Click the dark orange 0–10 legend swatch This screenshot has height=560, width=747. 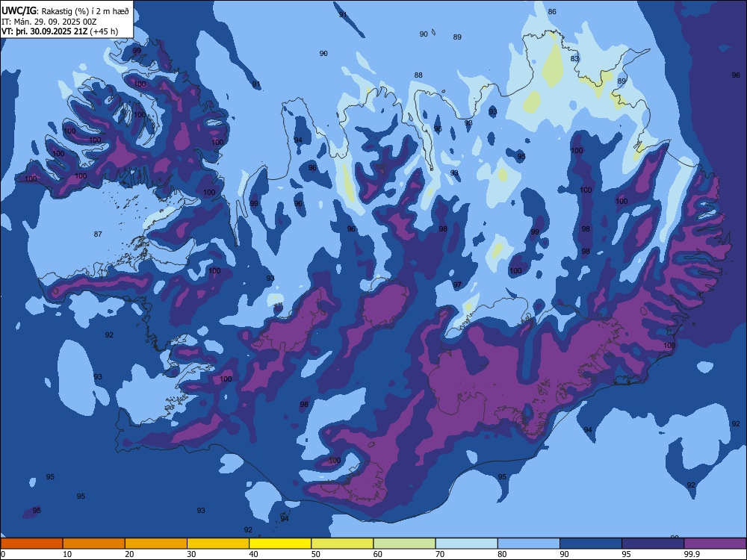[x=31, y=544]
